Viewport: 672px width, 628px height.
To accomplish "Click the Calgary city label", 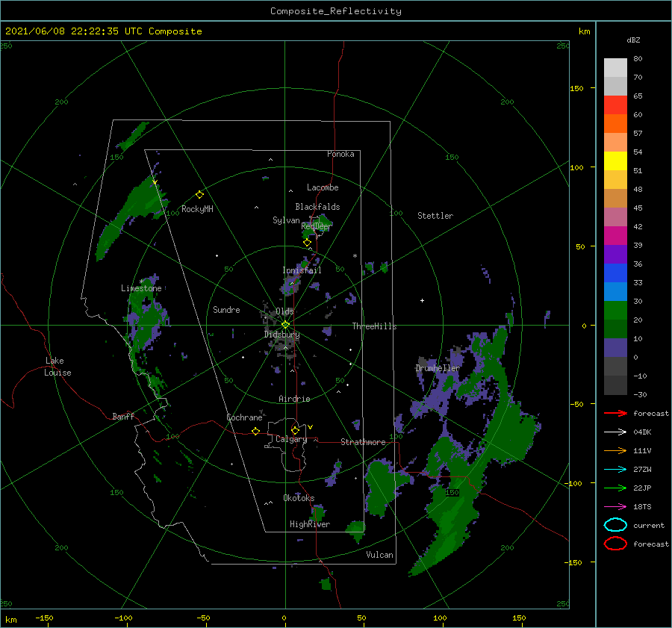I will pos(291,439).
